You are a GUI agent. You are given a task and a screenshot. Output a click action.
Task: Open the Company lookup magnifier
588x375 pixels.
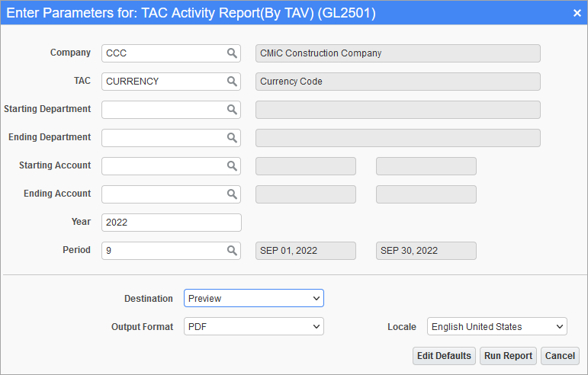232,53
